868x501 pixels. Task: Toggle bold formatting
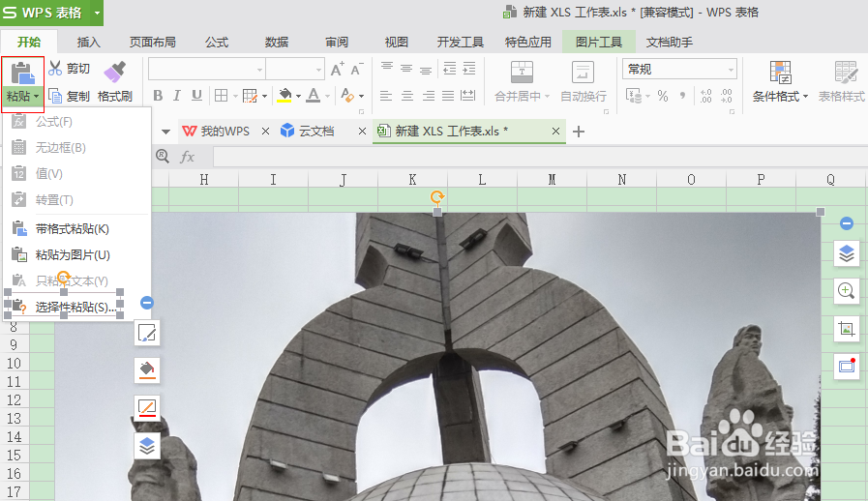coord(158,96)
